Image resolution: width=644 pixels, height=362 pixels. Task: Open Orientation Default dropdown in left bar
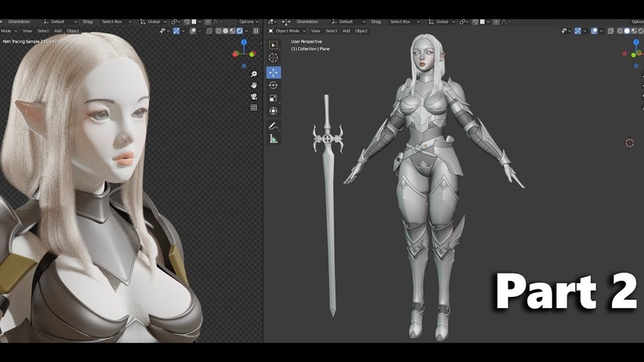tap(60, 22)
